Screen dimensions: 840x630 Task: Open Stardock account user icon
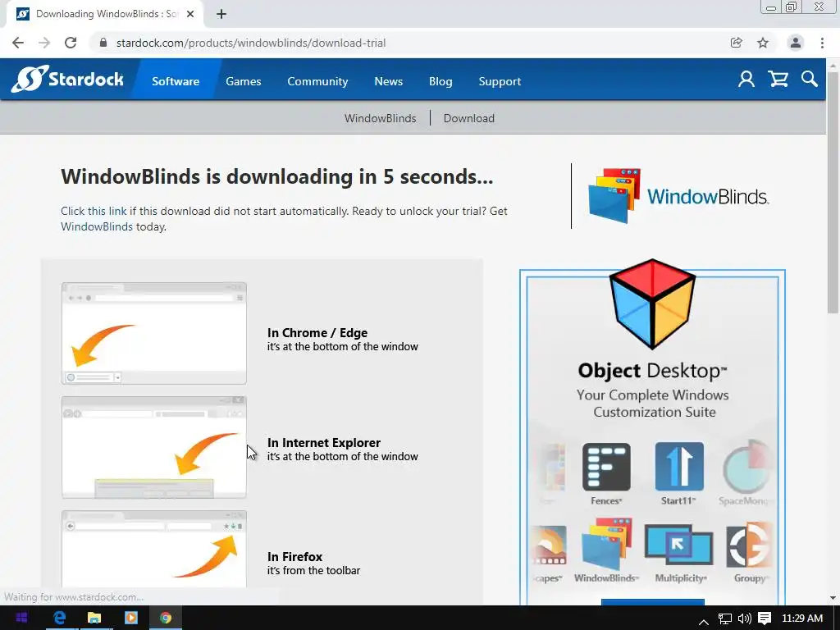tap(746, 80)
